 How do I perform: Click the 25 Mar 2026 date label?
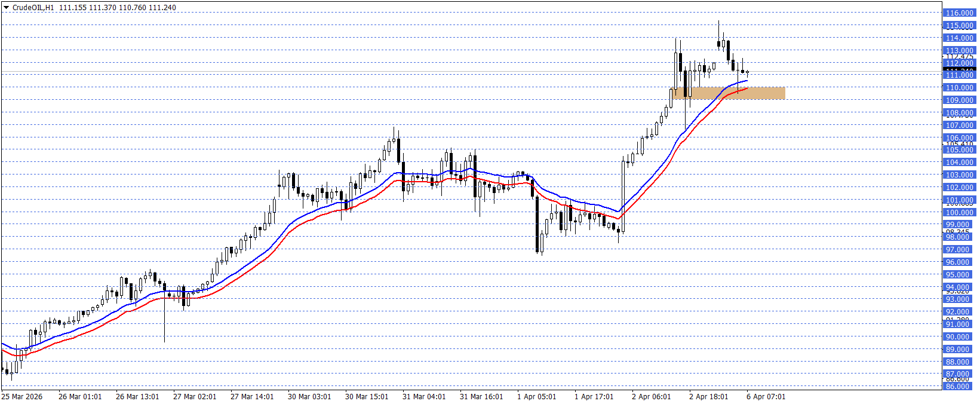click(x=22, y=397)
